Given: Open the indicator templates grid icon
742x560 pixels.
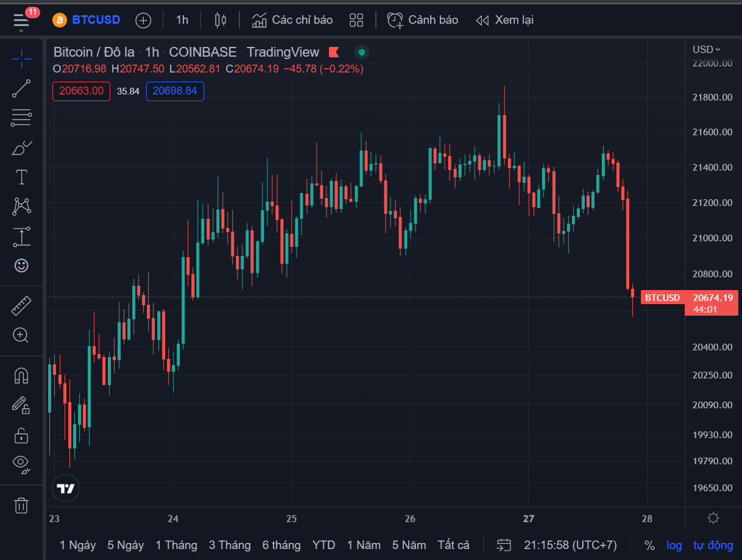Looking at the screenshot, I should (x=356, y=20).
